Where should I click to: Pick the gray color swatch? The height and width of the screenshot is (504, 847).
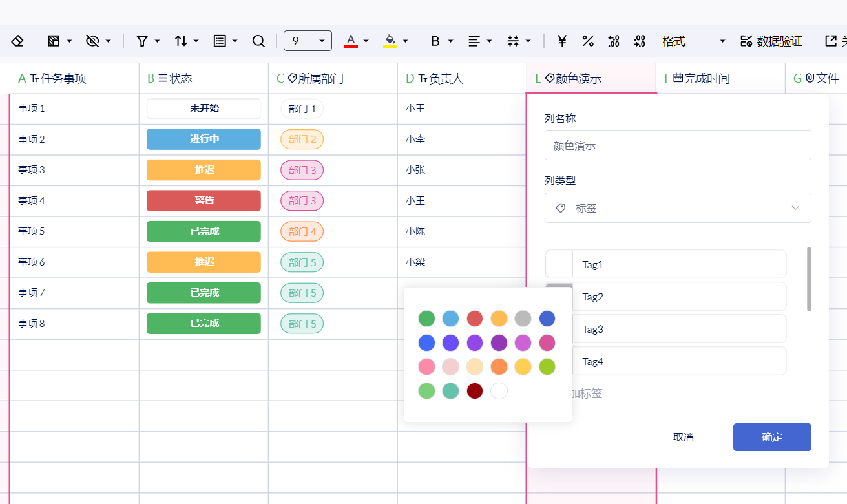coord(523,319)
